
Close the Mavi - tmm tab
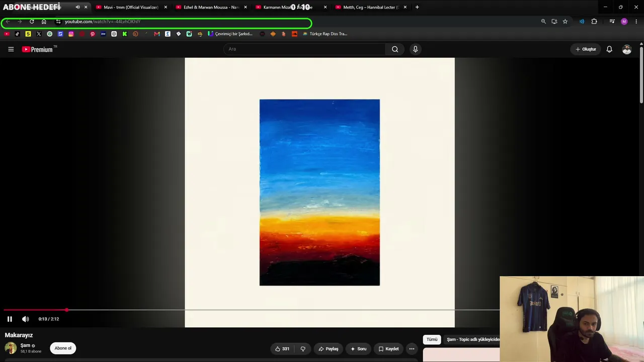[166, 7]
